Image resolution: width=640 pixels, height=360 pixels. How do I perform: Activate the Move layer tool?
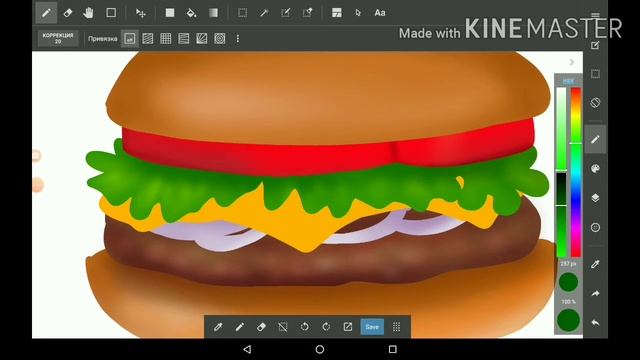coord(140,13)
